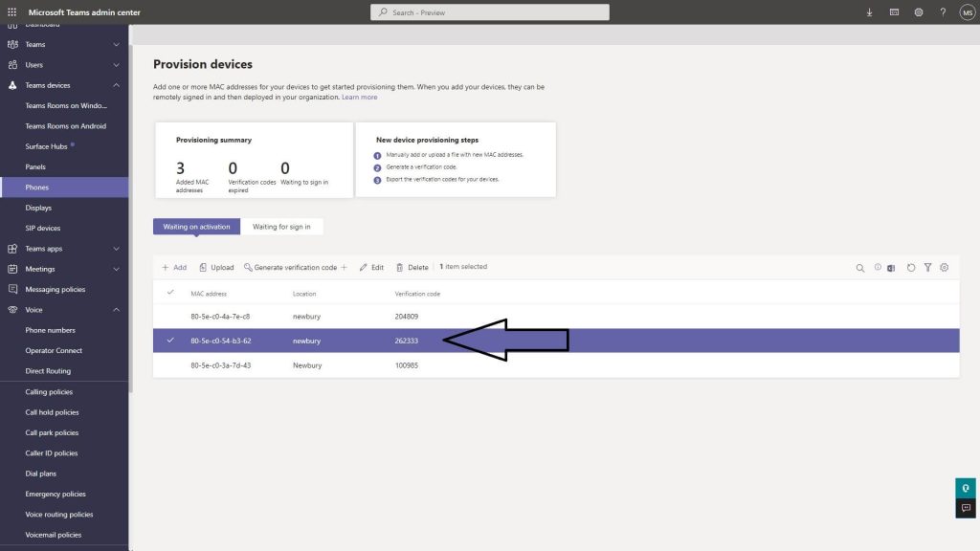Open the table column settings gear
The image size is (980, 551).
(945, 268)
